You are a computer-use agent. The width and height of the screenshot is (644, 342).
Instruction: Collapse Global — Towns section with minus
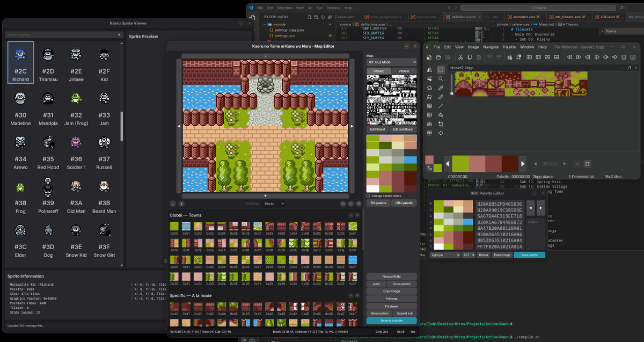[x=351, y=215]
